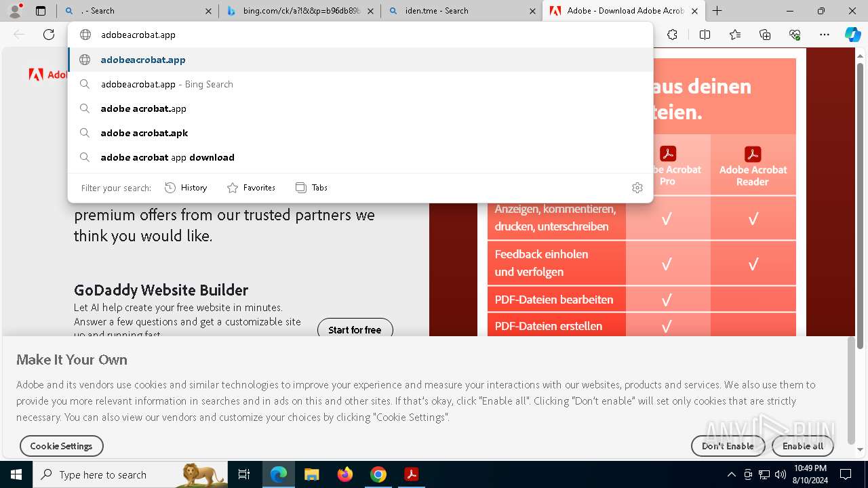Click the address bar text adobeacrobat.app
Image resolution: width=868 pixels, height=488 pixels.
(138, 35)
